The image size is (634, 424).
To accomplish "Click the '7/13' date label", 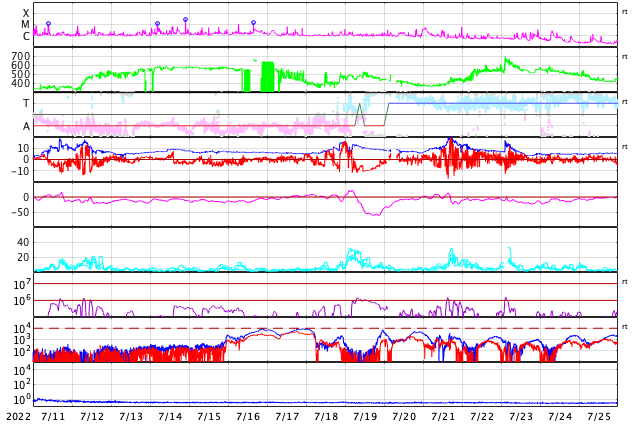I will coord(131,417).
